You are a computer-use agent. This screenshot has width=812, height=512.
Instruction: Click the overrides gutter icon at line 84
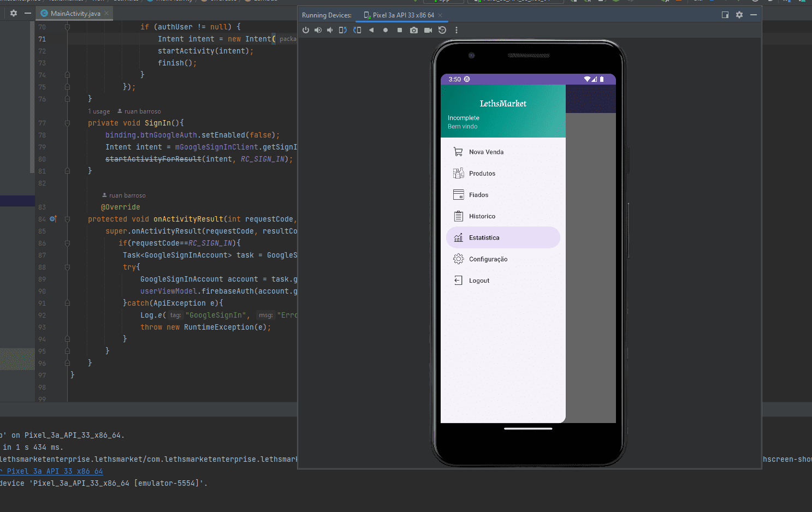click(53, 219)
